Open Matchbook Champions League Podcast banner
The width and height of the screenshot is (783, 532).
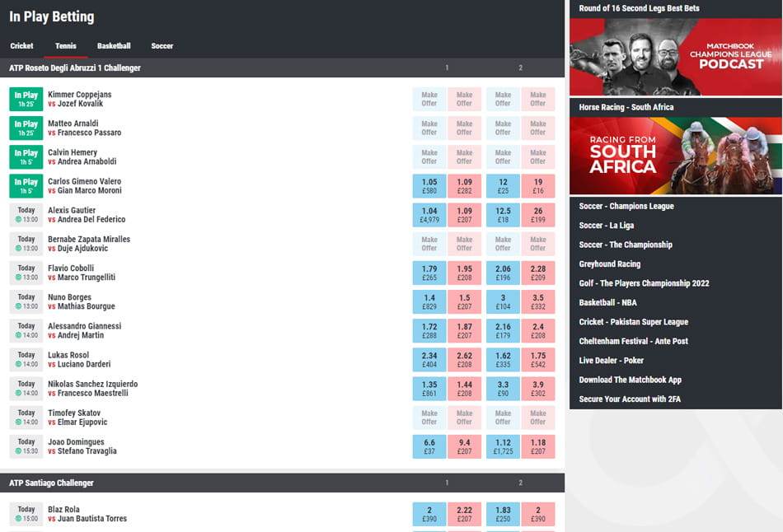[676, 57]
